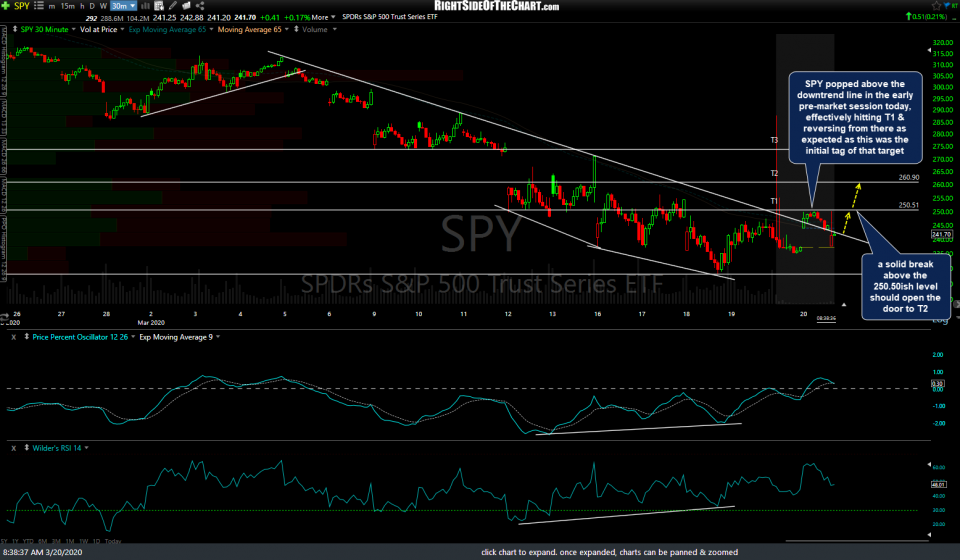Click the Mar 2020 date axis label

point(151,323)
